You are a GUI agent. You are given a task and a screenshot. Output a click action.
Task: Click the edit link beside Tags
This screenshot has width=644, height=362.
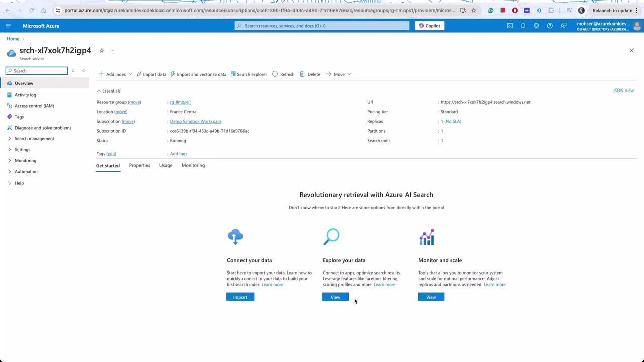point(111,154)
